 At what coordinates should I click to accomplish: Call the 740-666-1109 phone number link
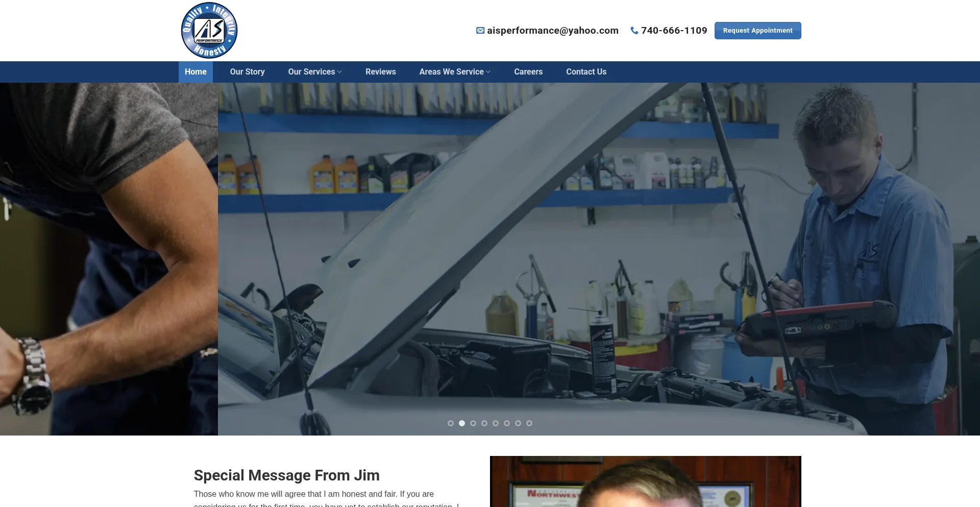(x=674, y=31)
